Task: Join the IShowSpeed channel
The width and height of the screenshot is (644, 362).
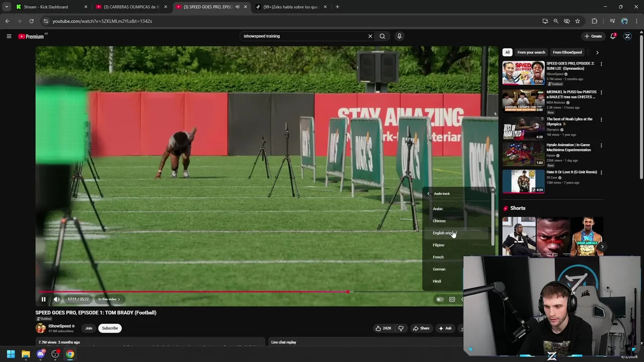Action: coord(89,328)
